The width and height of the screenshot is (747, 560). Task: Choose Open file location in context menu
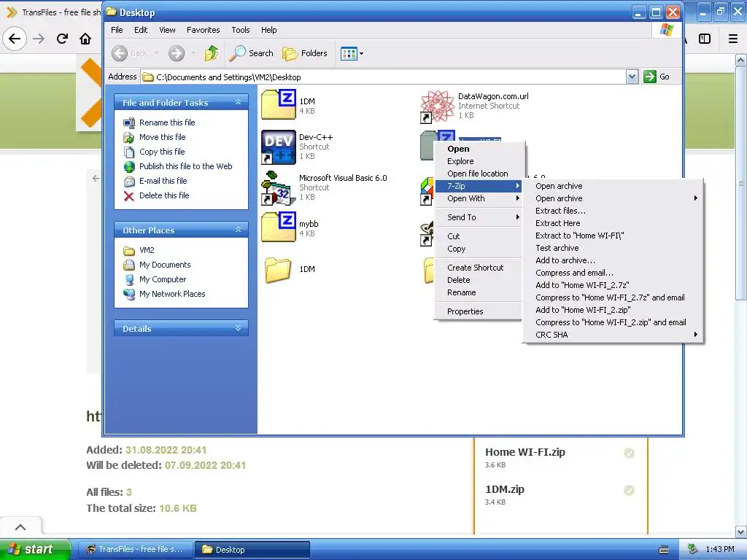[479, 174]
